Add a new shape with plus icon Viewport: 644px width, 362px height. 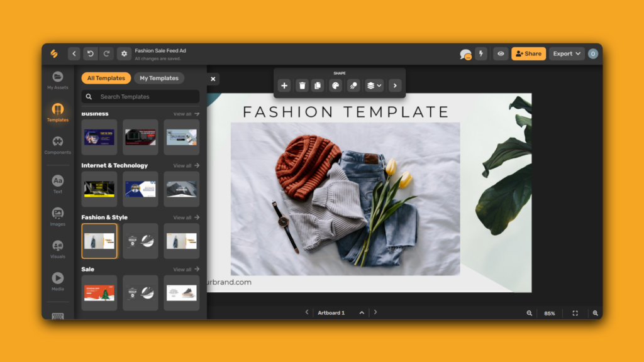click(284, 85)
